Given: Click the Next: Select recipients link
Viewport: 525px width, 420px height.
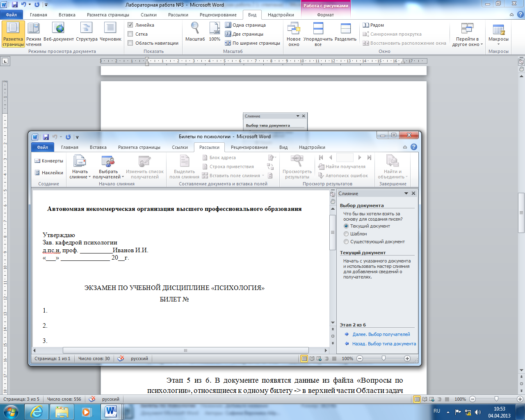Looking at the screenshot, I should click(381, 334).
